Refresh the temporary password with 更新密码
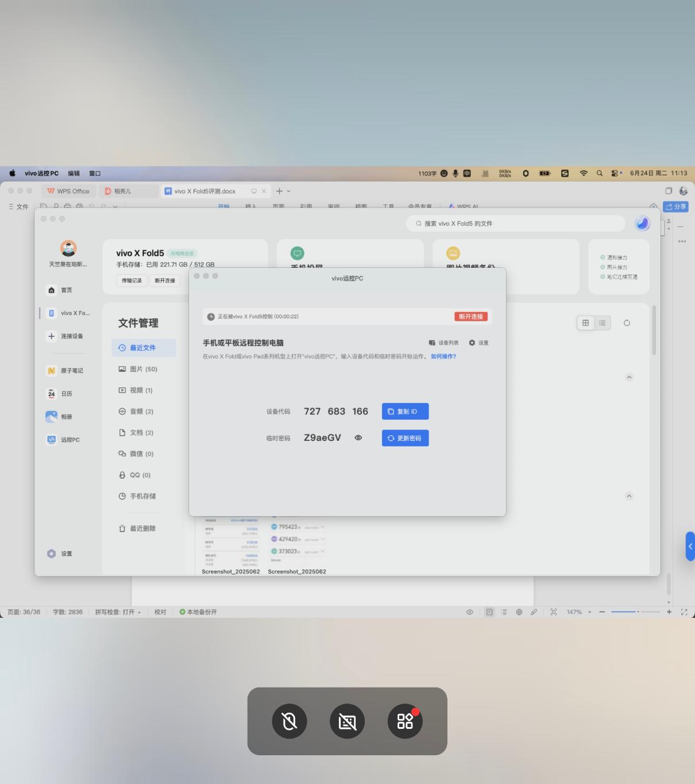Screen dimensions: 695x784 pyautogui.click(x=405, y=438)
